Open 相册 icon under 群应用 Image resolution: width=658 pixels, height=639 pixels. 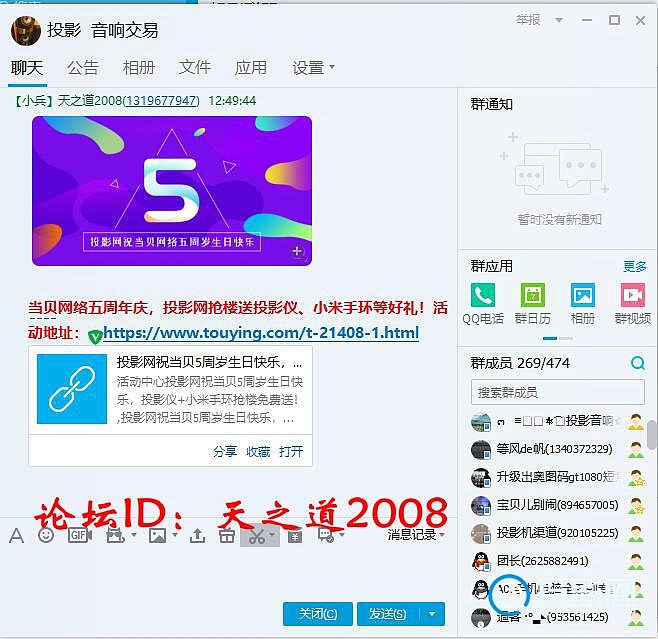[582, 295]
